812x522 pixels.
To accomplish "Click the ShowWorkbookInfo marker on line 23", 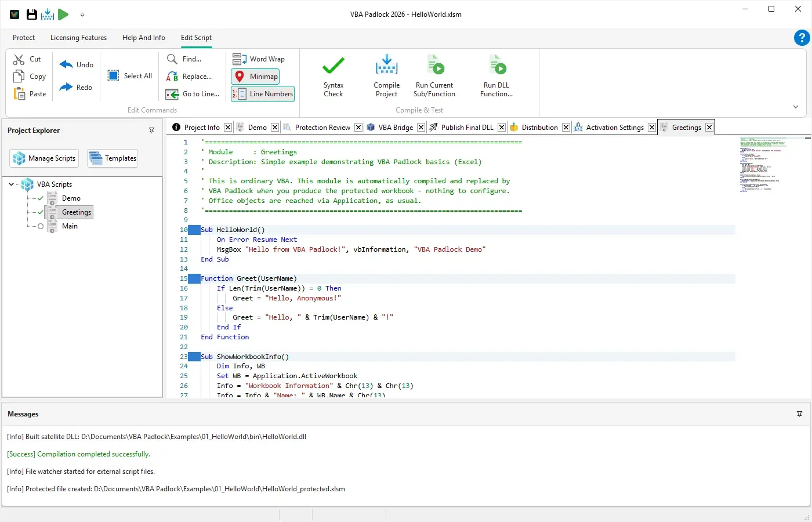I will coord(194,357).
